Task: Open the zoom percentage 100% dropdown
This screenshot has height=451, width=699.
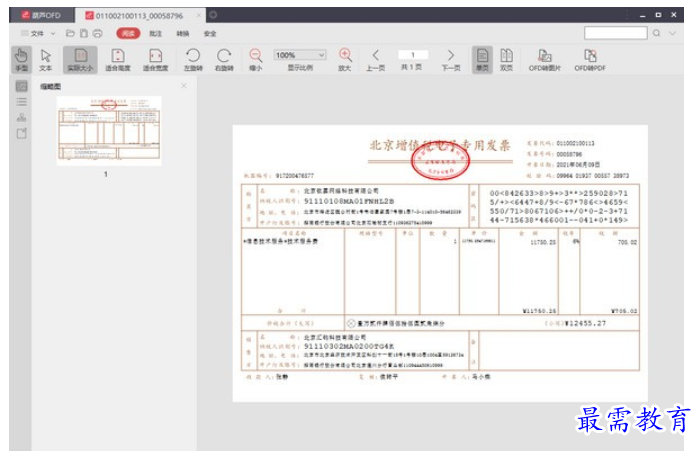Action: [x=300, y=55]
